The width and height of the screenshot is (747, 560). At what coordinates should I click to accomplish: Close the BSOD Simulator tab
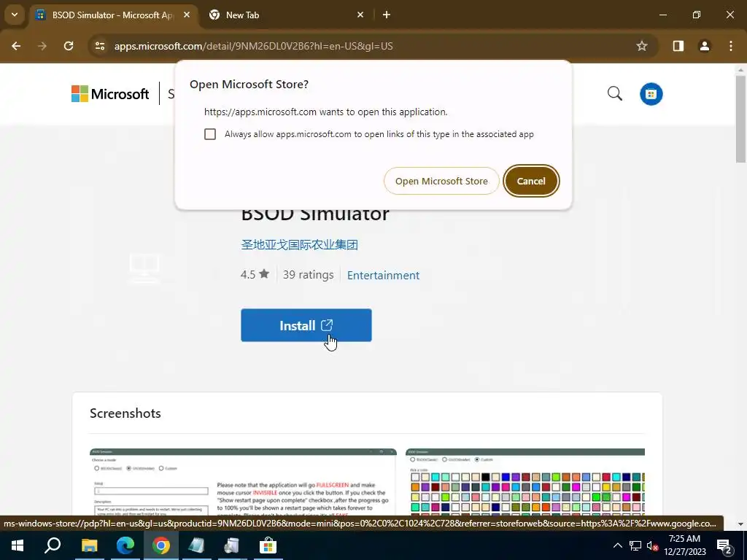(x=187, y=15)
